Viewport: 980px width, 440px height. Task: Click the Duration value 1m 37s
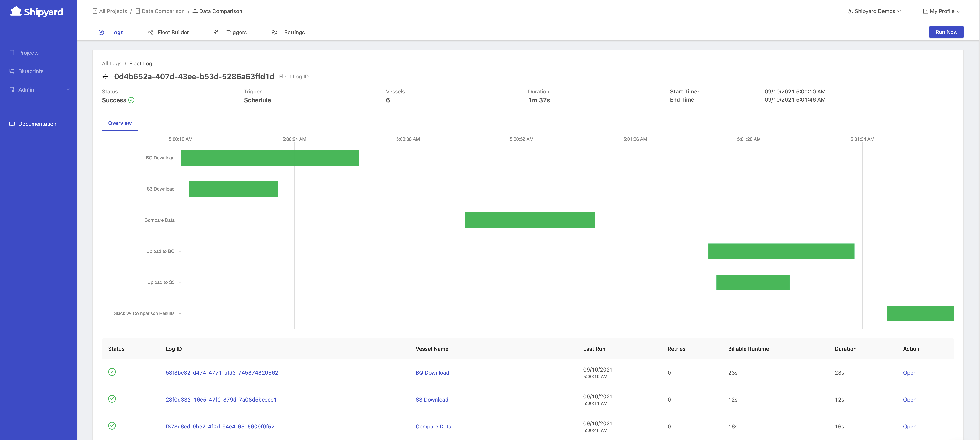pyautogui.click(x=539, y=100)
